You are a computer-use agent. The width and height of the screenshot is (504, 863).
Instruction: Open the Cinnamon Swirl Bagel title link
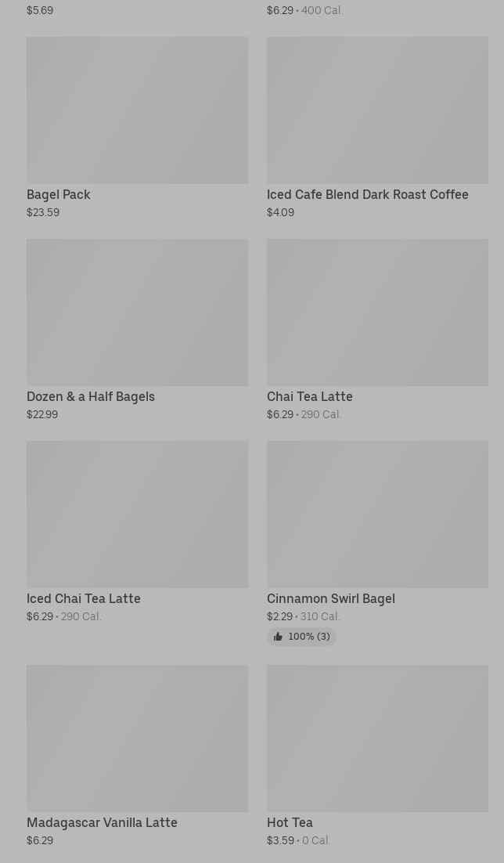coord(331,599)
